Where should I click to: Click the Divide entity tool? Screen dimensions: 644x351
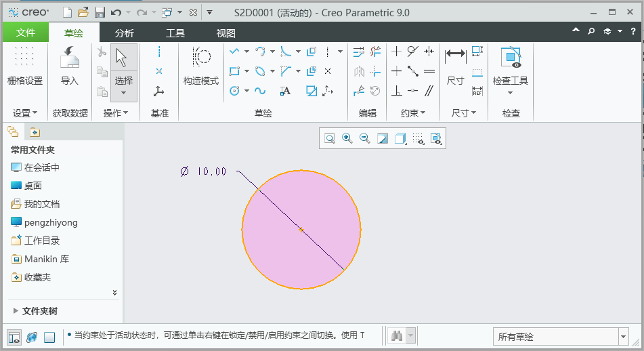(358, 91)
